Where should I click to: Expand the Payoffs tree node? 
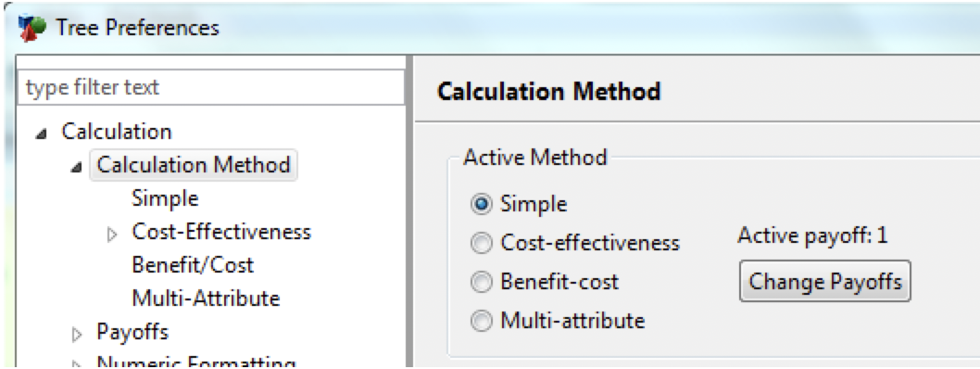pos(76,336)
